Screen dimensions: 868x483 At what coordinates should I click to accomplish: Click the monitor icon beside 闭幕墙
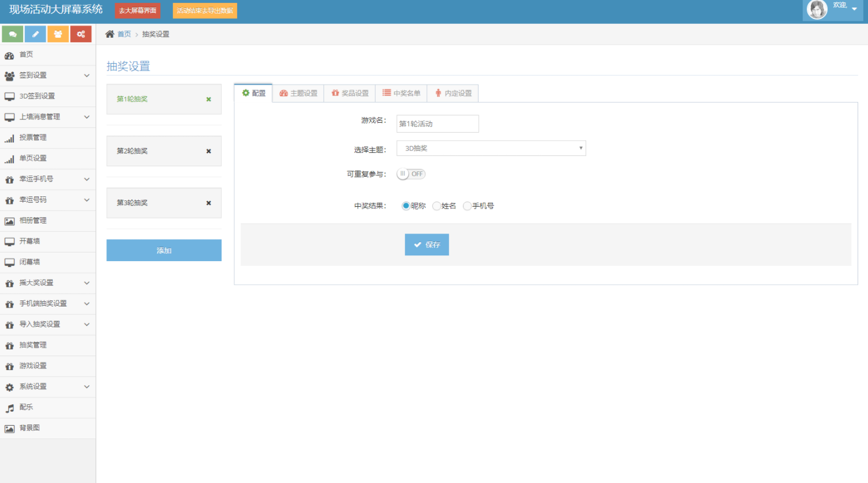click(x=9, y=263)
